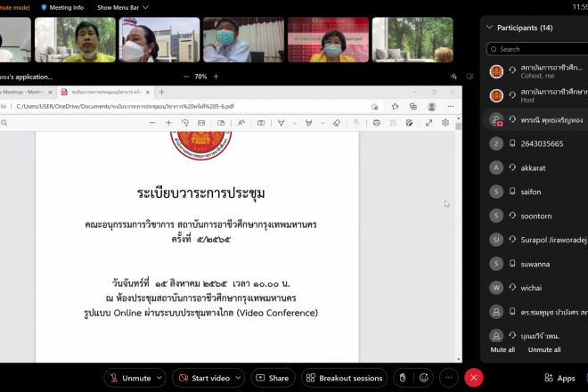Click the participants Search field
Image resolution: width=588 pixels, height=392 pixels.
coord(537,49)
